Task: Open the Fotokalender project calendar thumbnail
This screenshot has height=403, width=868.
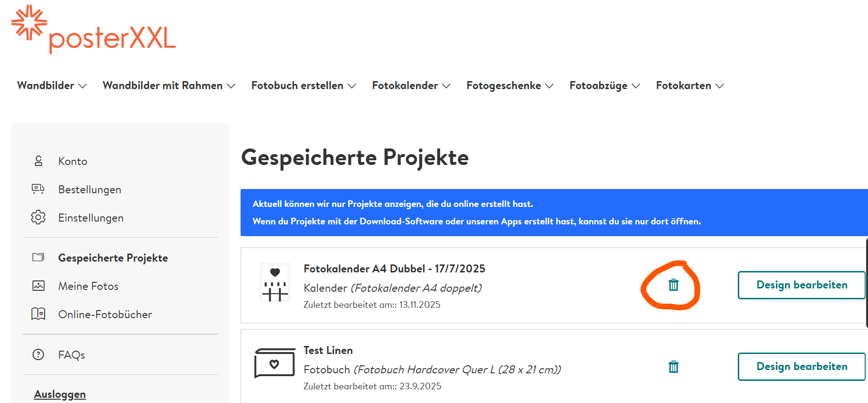Action: pyautogui.click(x=275, y=283)
